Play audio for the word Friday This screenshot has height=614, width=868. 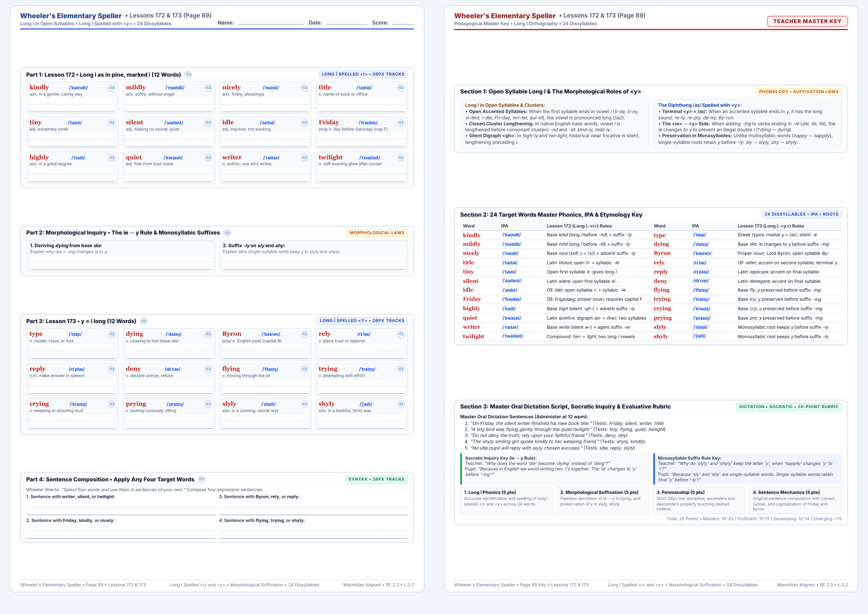(x=401, y=123)
